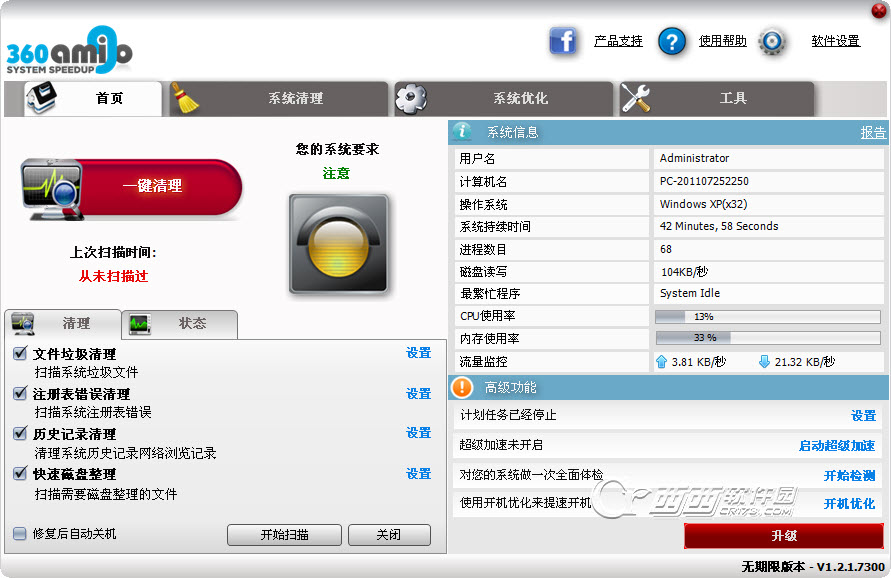Click the 开始检测 link
Screen dimensions: 891x578
850,476
